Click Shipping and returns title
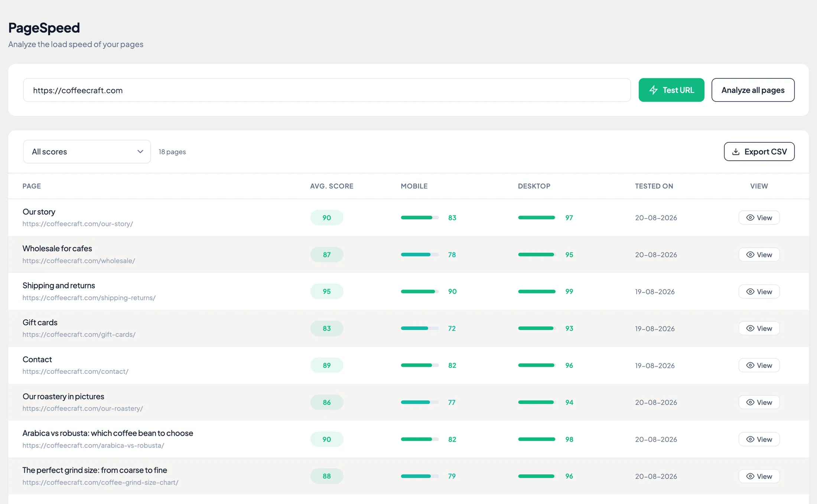 coord(59,285)
